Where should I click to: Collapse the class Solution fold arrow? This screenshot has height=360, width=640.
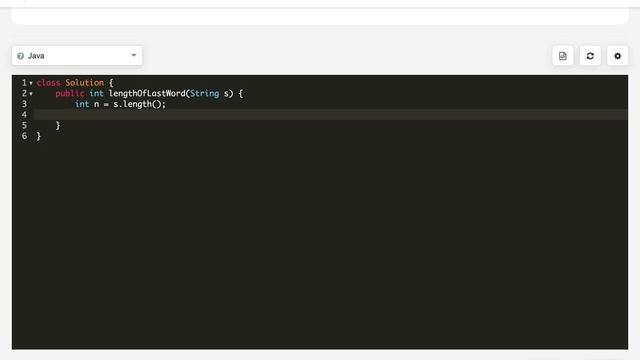click(x=31, y=83)
